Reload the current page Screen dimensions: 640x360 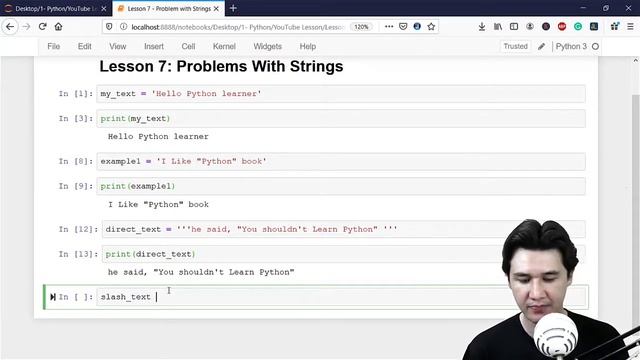coord(42,27)
